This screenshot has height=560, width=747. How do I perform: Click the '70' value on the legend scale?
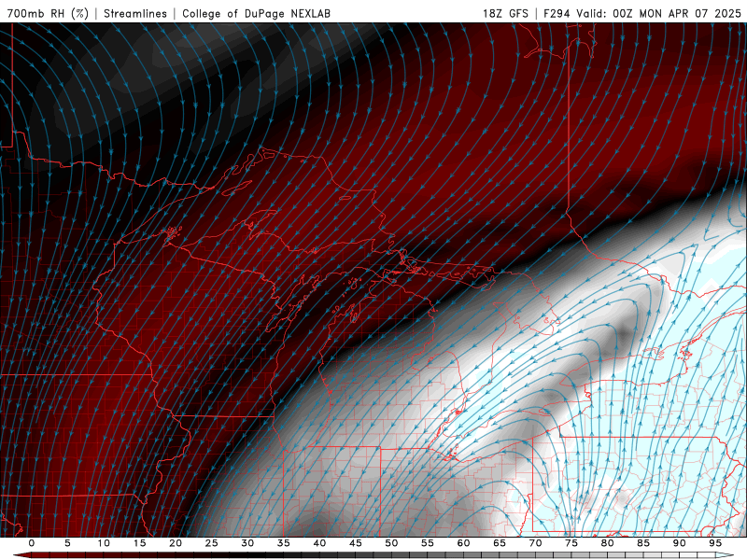[535, 543]
